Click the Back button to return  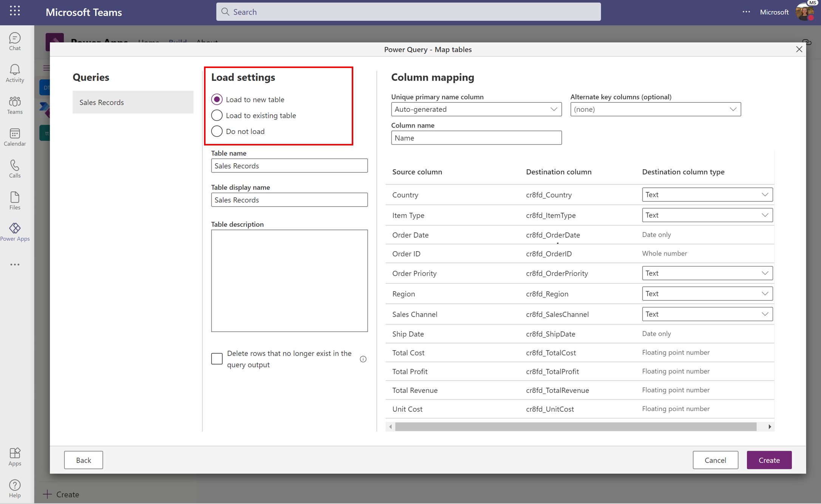[x=83, y=459]
